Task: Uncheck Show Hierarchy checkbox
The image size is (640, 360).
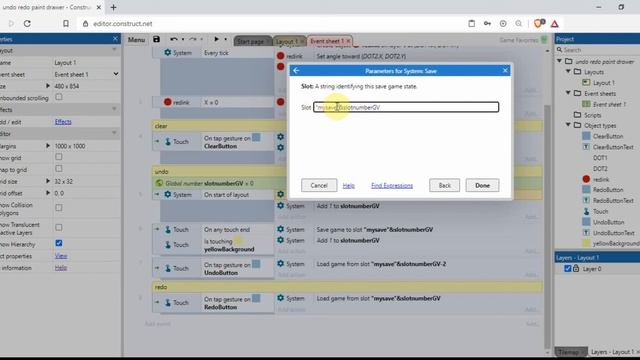Action: pyautogui.click(x=59, y=243)
